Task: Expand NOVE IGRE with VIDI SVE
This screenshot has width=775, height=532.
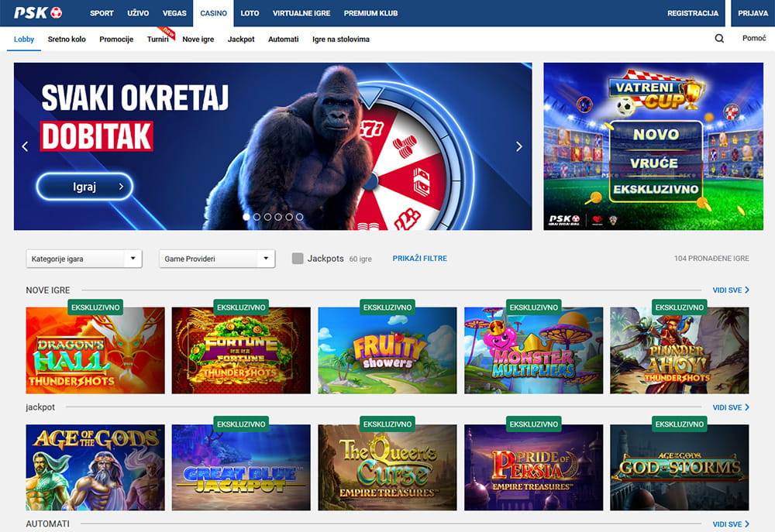Action: (731, 290)
